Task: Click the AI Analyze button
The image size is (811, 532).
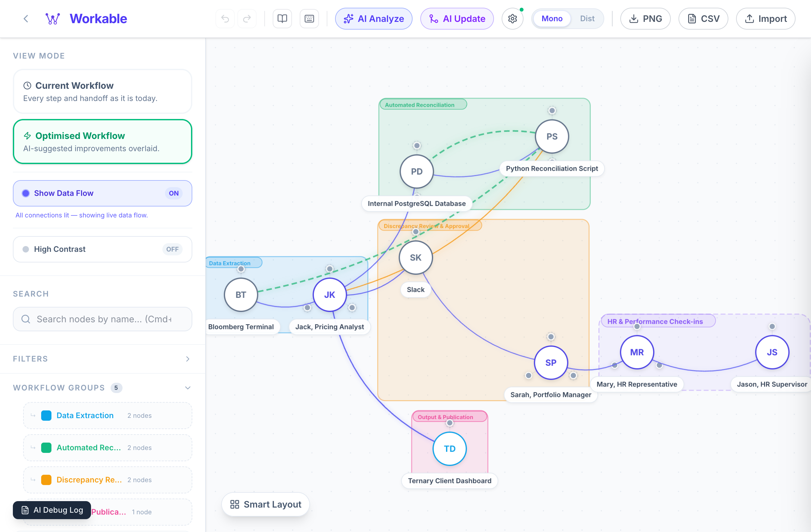Action: (373, 19)
